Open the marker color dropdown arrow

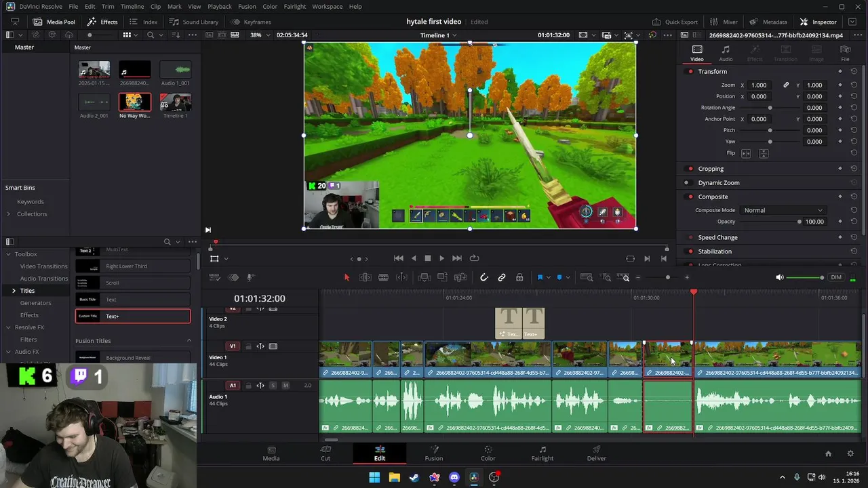pos(568,277)
